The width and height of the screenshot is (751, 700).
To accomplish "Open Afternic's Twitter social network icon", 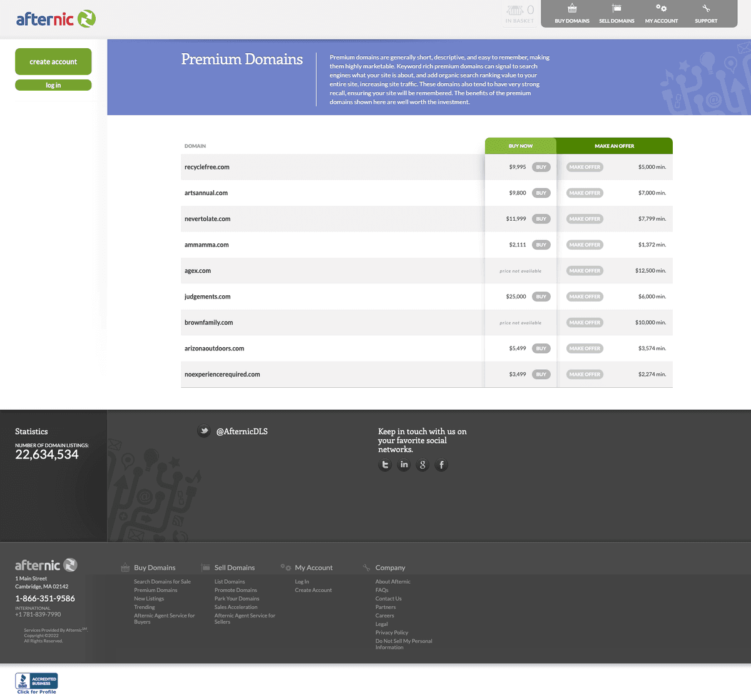I will click(385, 465).
